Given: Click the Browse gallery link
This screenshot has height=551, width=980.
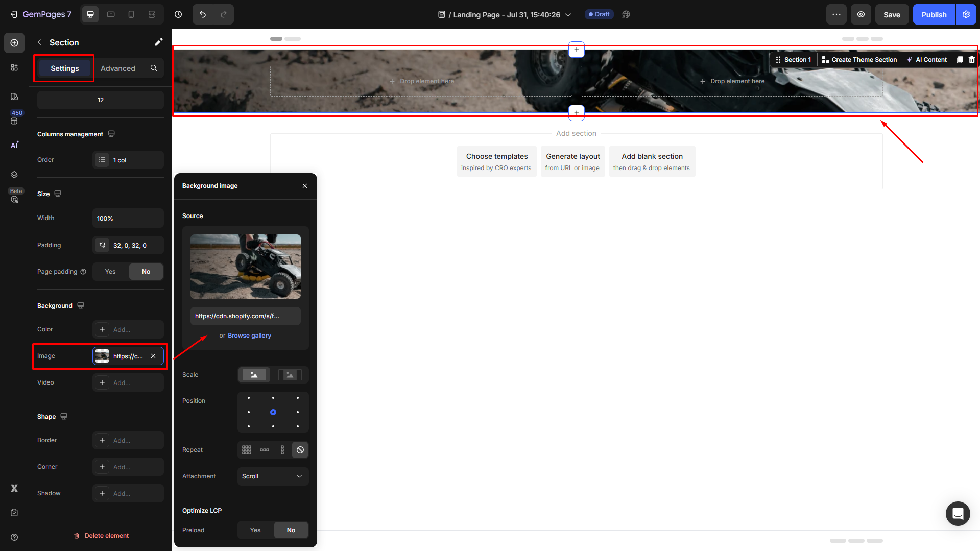Looking at the screenshot, I should 249,336.
